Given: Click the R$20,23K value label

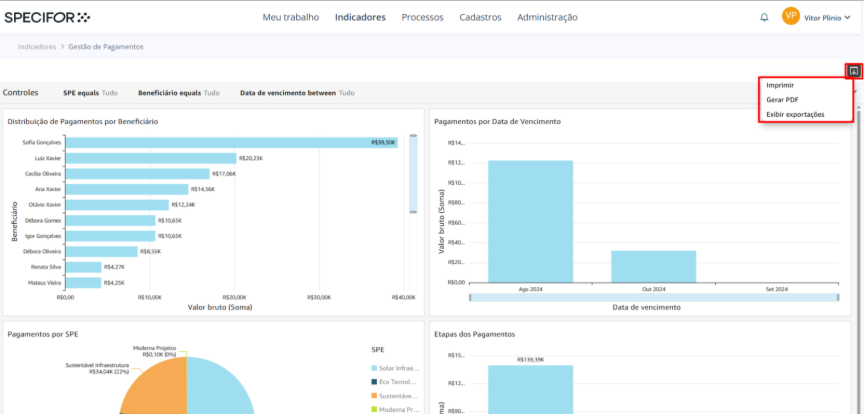Looking at the screenshot, I should pyautogui.click(x=251, y=158).
